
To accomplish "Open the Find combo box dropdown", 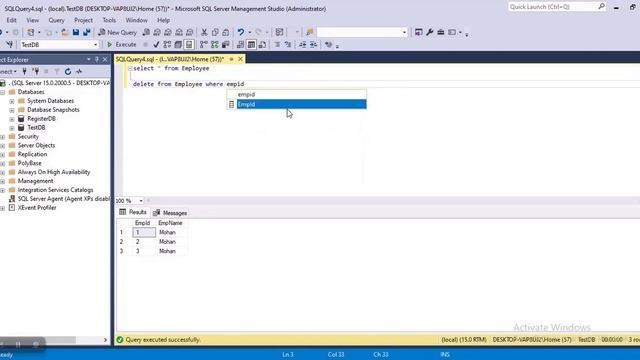I will click(x=404, y=32).
